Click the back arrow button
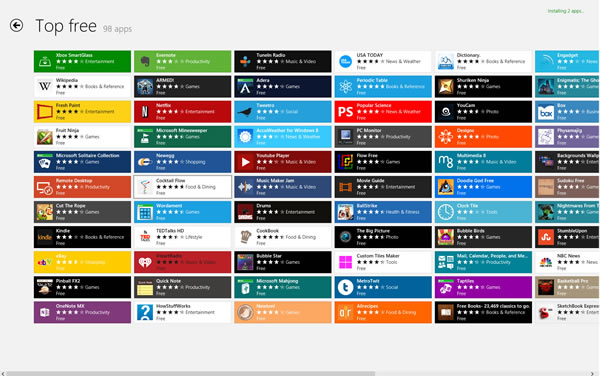Viewport: 600px width, 376px height. (x=16, y=26)
